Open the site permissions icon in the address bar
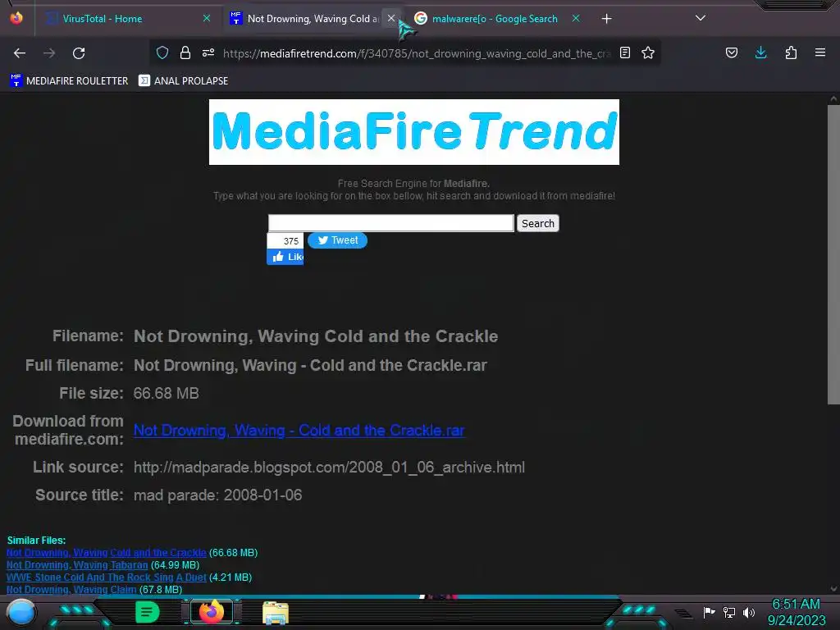Viewport: 840px width, 630px height. [x=208, y=52]
